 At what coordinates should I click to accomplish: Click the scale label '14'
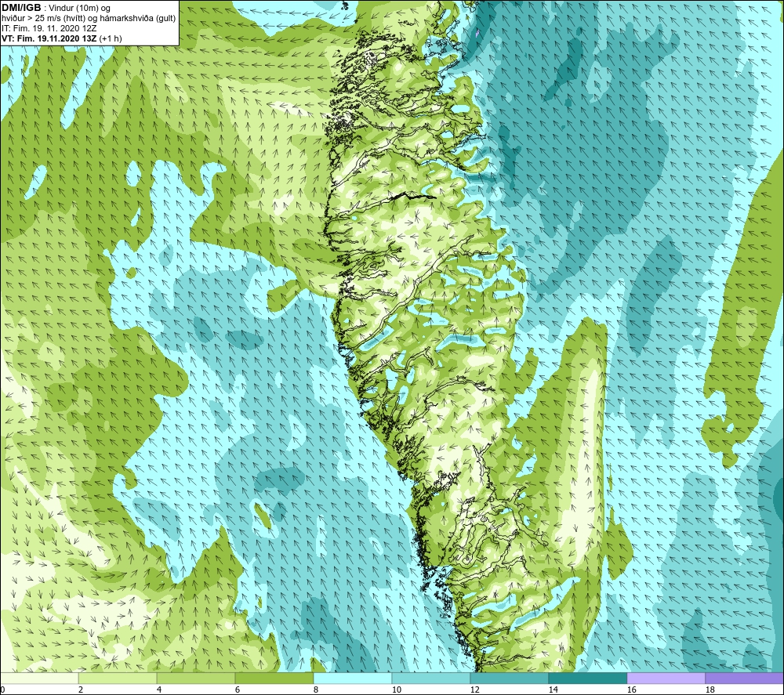[553, 690]
